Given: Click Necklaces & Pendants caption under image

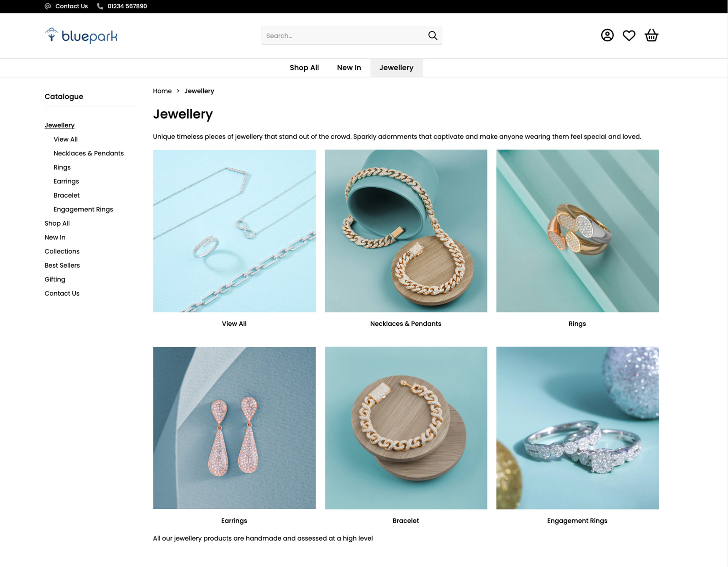Looking at the screenshot, I should point(406,324).
